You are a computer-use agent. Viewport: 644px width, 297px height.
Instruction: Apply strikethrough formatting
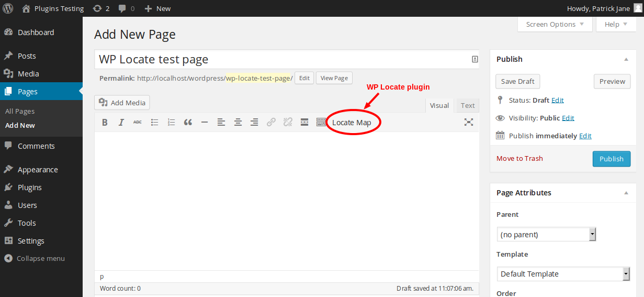point(137,123)
